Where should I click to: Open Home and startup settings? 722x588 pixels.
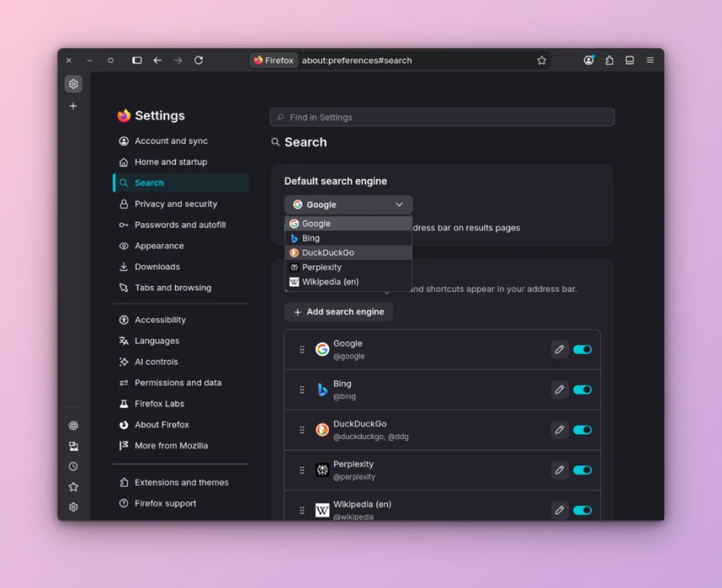point(180,163)
